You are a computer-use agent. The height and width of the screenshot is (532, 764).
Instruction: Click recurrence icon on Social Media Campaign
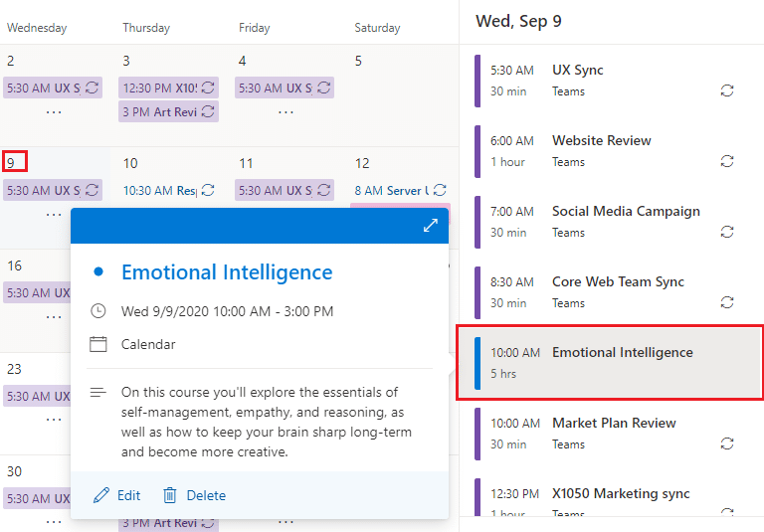[x=727, y=232]
